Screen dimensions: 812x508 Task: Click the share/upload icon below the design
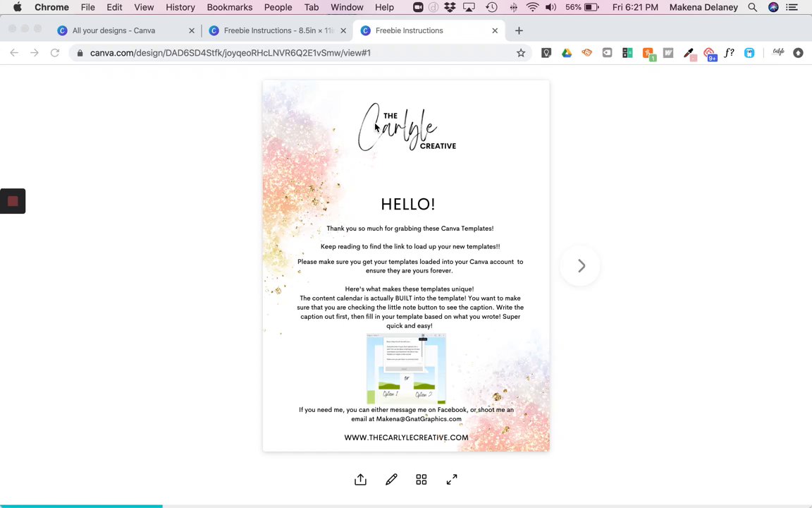point(360,480)
